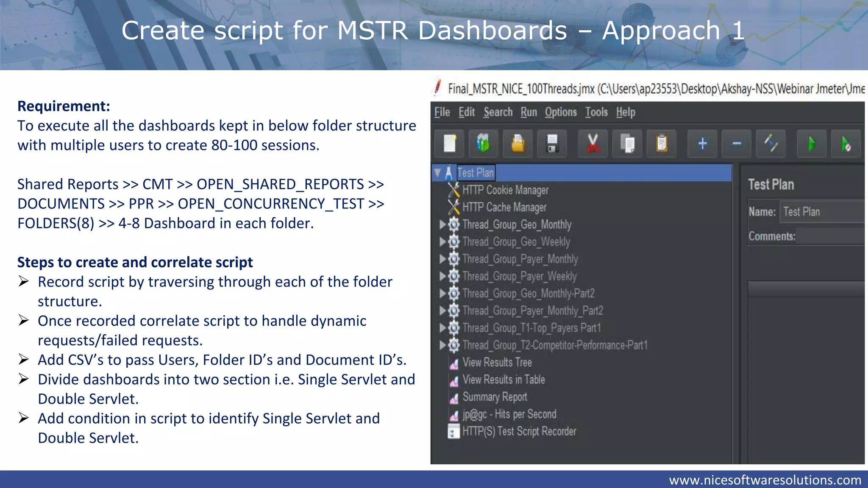Select jp@gc - Hits per Second listener

pos(509,414)
